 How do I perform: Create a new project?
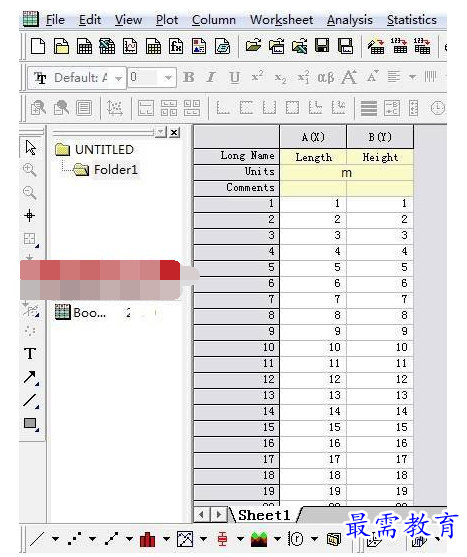point(38,47)
